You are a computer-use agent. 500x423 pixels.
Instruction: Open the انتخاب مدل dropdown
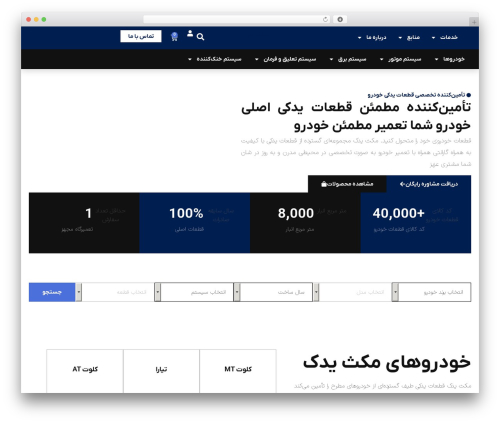(x=352, y=292)
